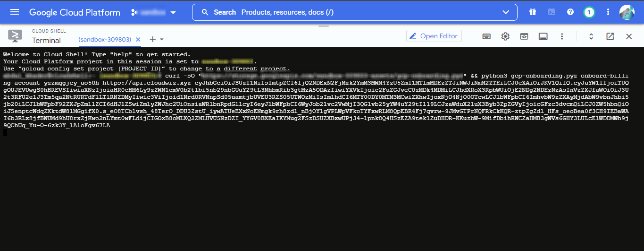The width and height of the screenshot is (644, 251).
Task: Open Cloud Shell more options menu
Action: click(562, 36)
